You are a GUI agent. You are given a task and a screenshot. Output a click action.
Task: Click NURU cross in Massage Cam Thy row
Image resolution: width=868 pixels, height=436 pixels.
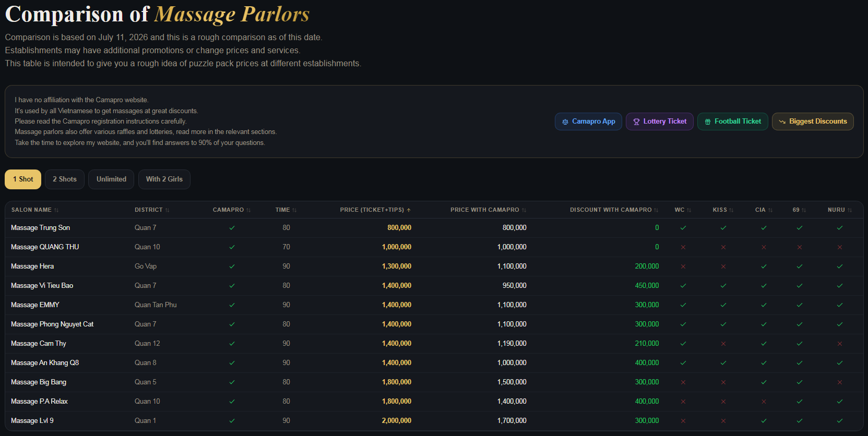(840, 344)
